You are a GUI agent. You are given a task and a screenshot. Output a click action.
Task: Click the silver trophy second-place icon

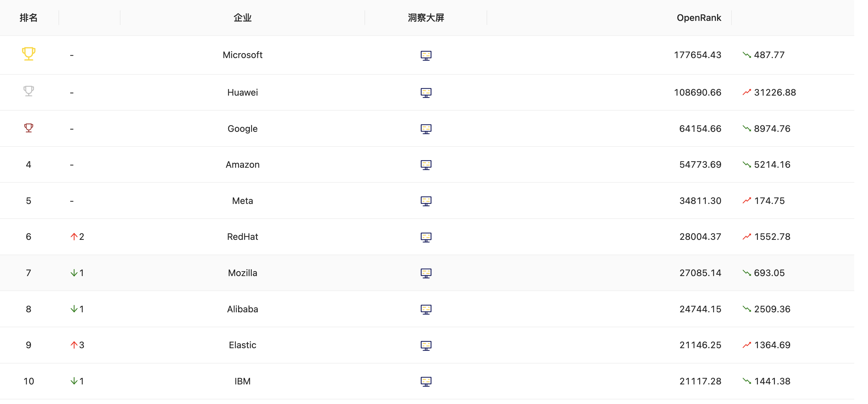coord(29,91)
